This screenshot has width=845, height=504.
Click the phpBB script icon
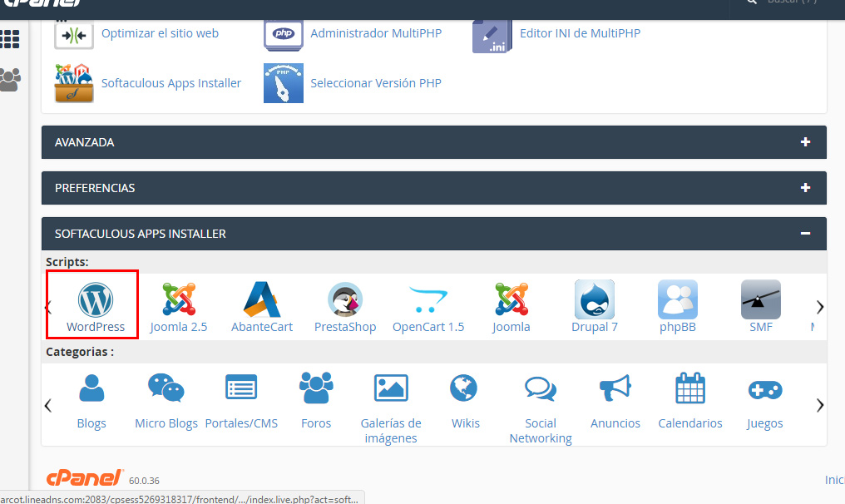(677, 299)
